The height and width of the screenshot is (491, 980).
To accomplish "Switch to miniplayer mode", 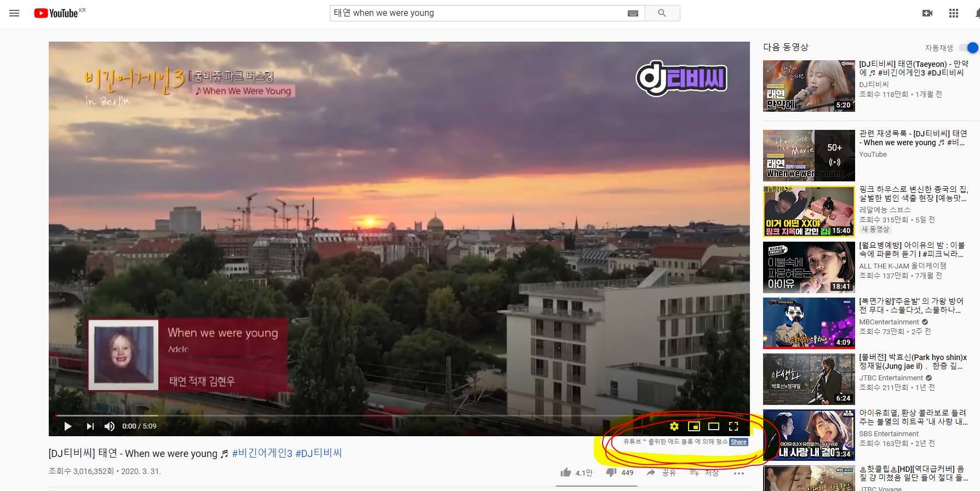I will tap(694, 426).
